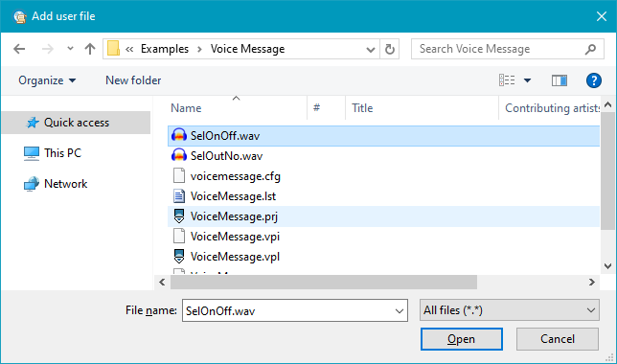Select the VoiceMessage.prj file

click(383, 216)
